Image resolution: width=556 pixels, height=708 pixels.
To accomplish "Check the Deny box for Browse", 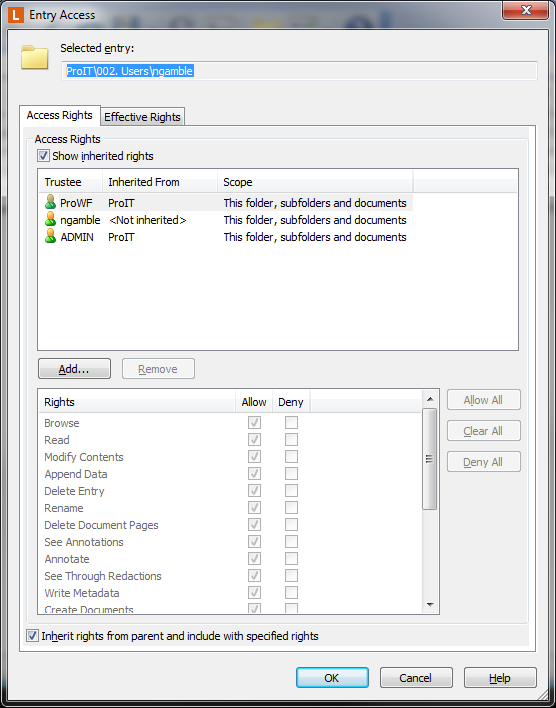I will tap(291, 423).
